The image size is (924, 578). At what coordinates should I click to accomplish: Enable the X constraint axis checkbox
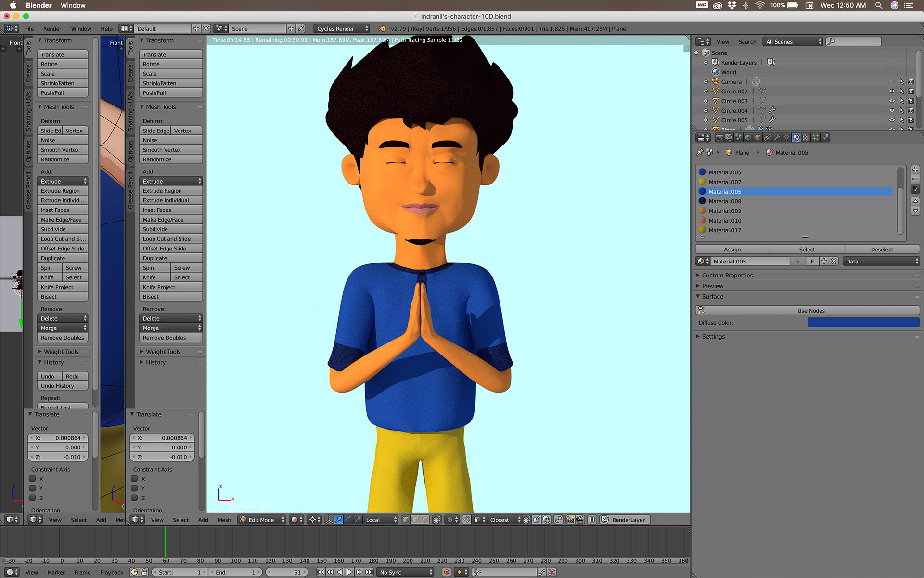click(x=134, y=479)
